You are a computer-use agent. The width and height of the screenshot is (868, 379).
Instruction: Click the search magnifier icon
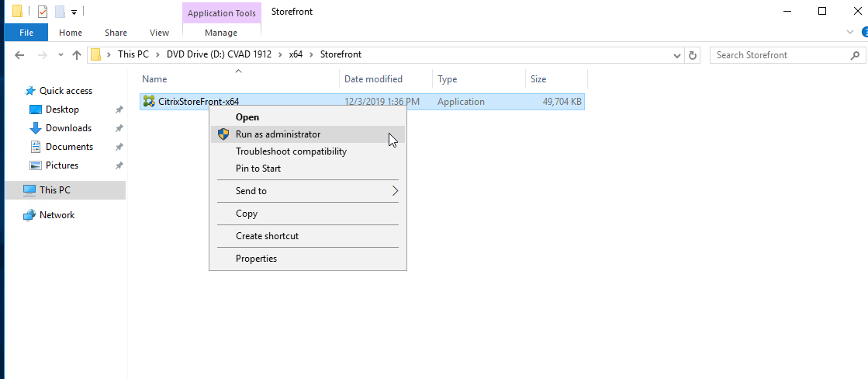click(855, 55)
